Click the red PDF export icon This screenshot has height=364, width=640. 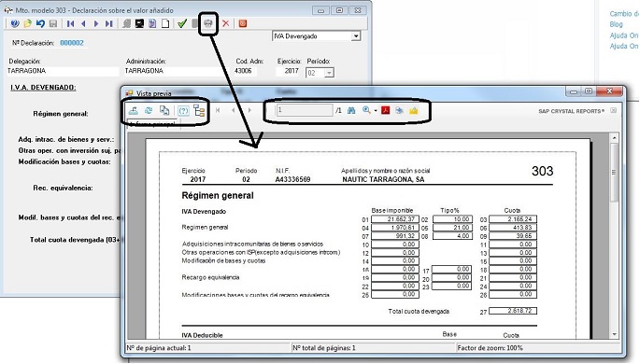[385, 110]
